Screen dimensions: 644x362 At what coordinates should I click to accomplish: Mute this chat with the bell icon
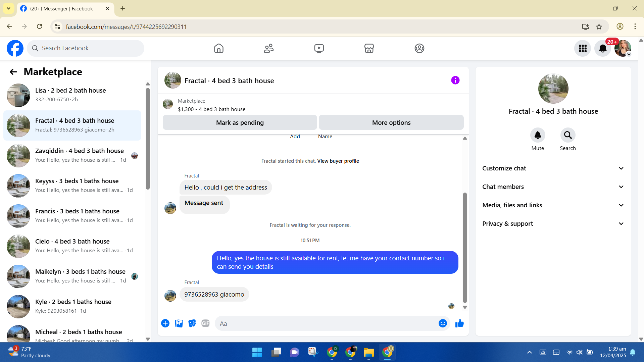pos(538,135)
